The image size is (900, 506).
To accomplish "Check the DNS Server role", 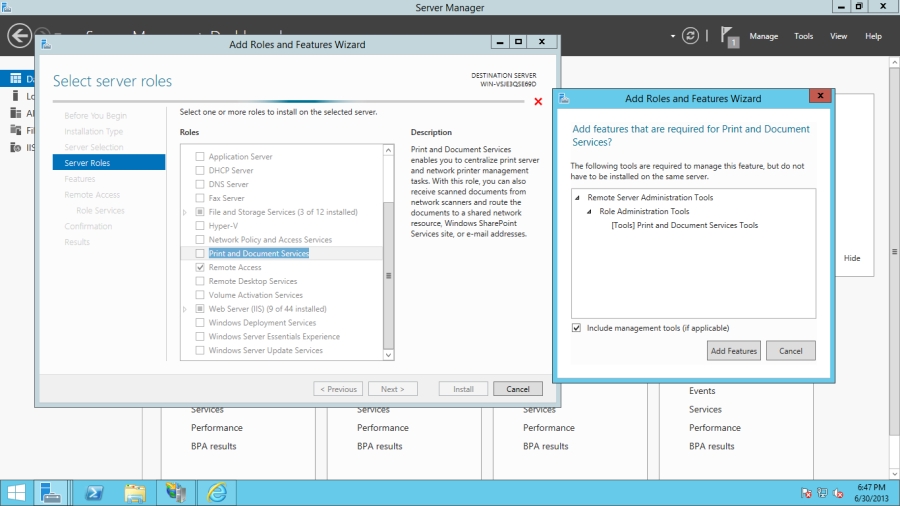I will click(200, 184).
